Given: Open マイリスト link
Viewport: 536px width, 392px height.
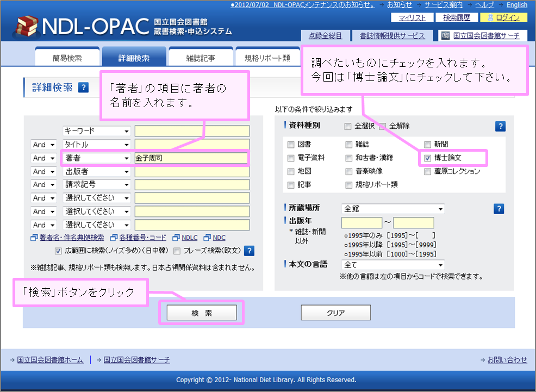Looking at the screenshot, I should click(x=412, y=18).
